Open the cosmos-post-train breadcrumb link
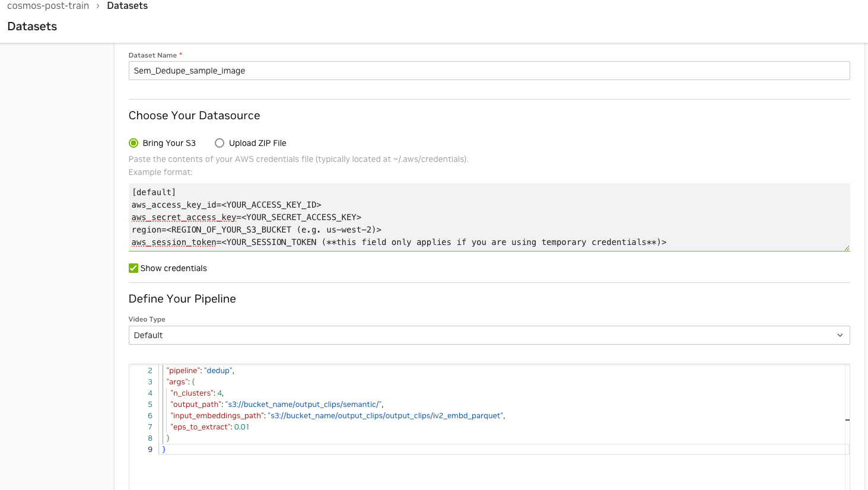This screenshot has height=490, width=868. (x=47, y=6)
